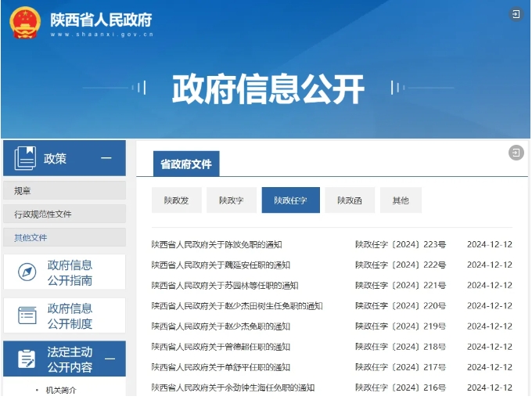Open the notice about 苏园林等任职
532x400 pixels.
225,285
